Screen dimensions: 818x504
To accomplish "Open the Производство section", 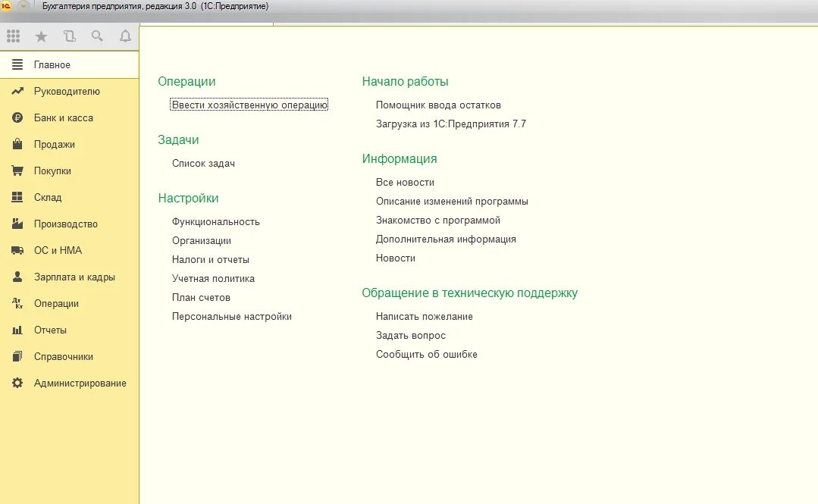I will 70,224.
